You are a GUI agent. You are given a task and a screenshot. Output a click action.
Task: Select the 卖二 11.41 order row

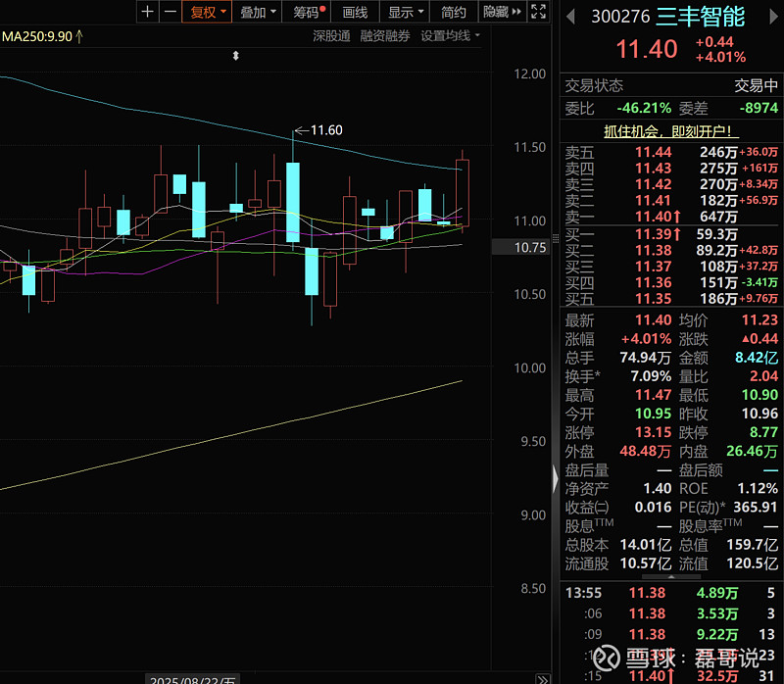671,200
